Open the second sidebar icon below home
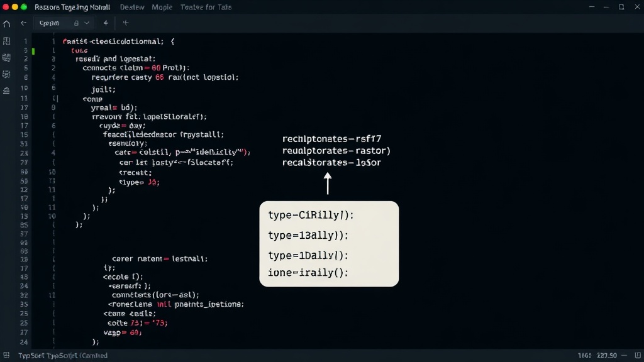 (6, 57)
